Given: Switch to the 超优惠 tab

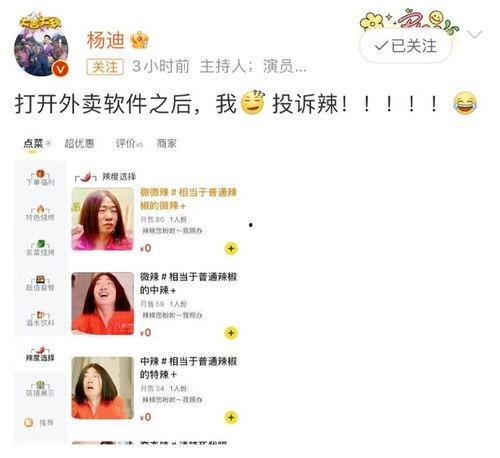Looking at the screenshot, I should click(x=79, y=144).
